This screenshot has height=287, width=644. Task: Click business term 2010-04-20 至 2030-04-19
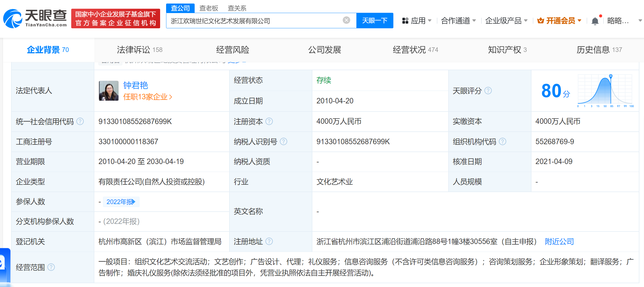[x=141, y=162]
